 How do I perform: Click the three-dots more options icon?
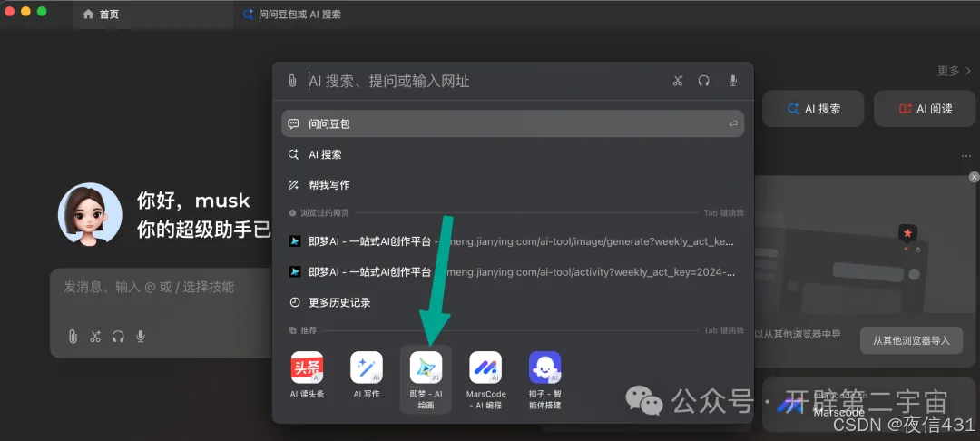coord(967,155)
